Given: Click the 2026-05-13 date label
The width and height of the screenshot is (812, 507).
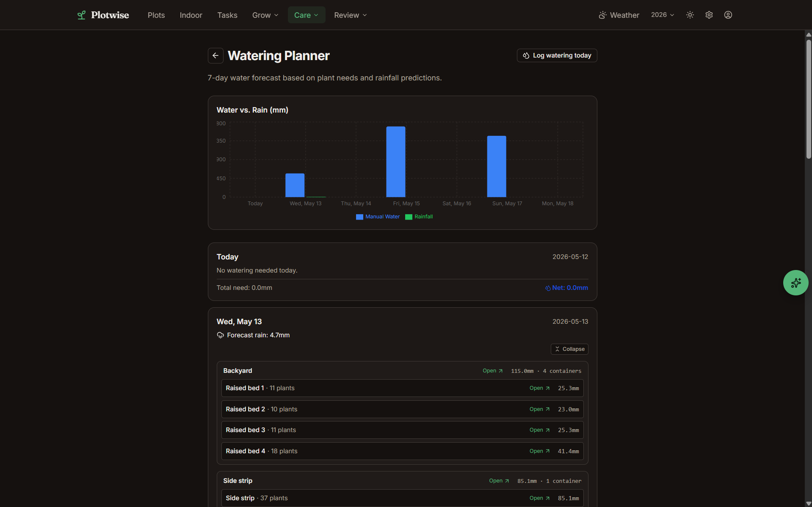Looking at the screenshot, I should pos(570,322).
